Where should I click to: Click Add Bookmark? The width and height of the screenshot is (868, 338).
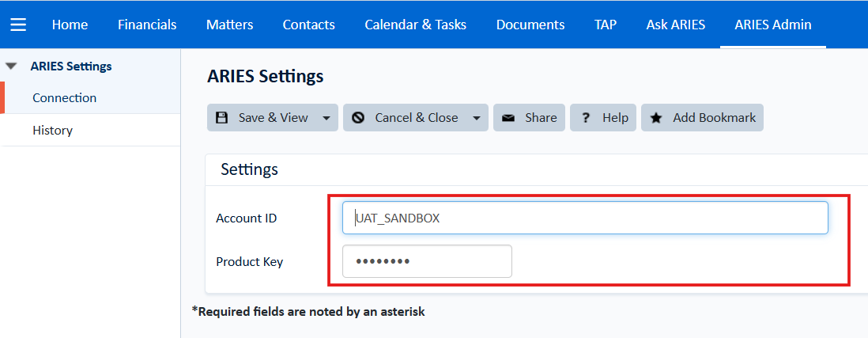coord(702,117)
